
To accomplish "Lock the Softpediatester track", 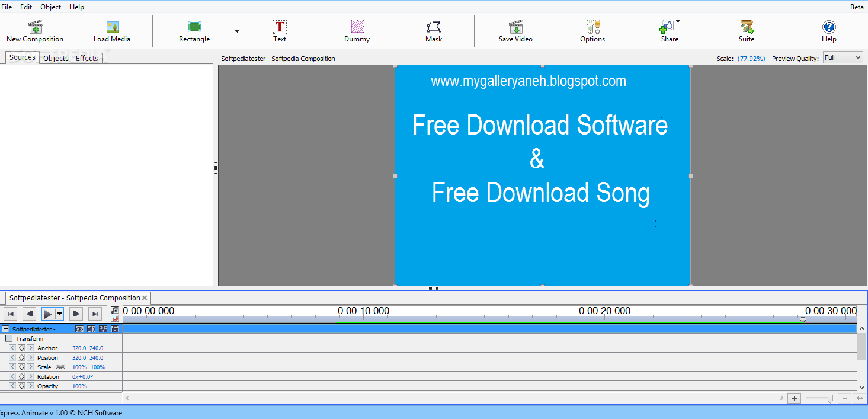I will pos(115,329).
